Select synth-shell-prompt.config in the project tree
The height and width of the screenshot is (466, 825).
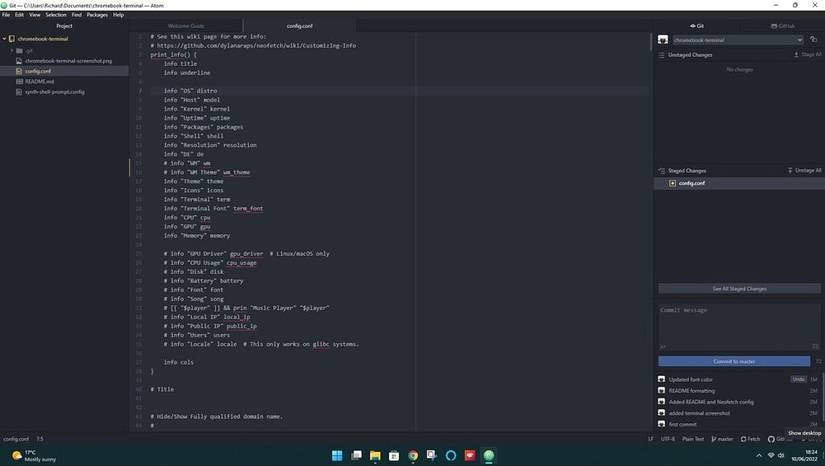(55, 92)
